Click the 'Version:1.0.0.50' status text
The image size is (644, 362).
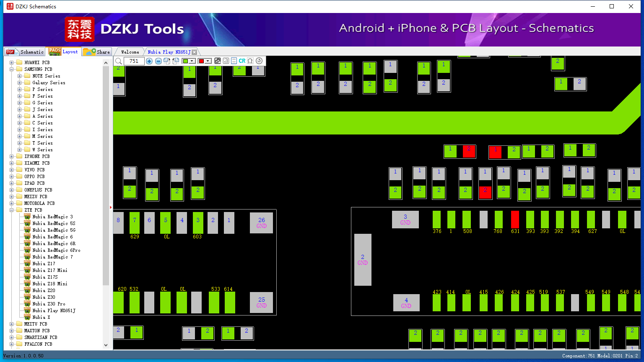[x=23, y=356]
